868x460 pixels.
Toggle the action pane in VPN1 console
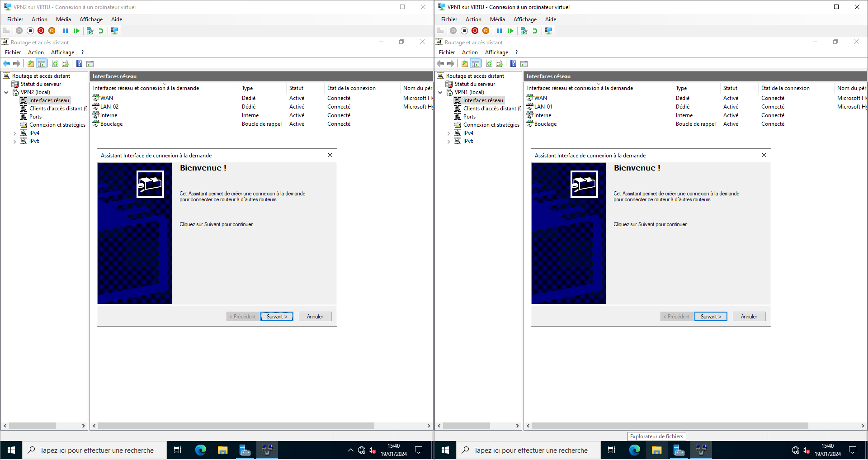point(524,64)
